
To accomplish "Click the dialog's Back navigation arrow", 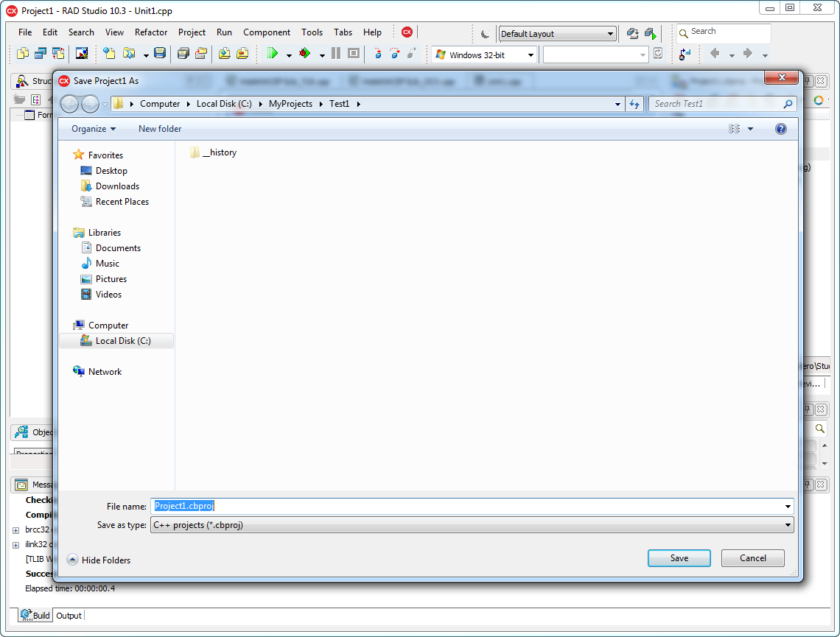I will point(70,104).
